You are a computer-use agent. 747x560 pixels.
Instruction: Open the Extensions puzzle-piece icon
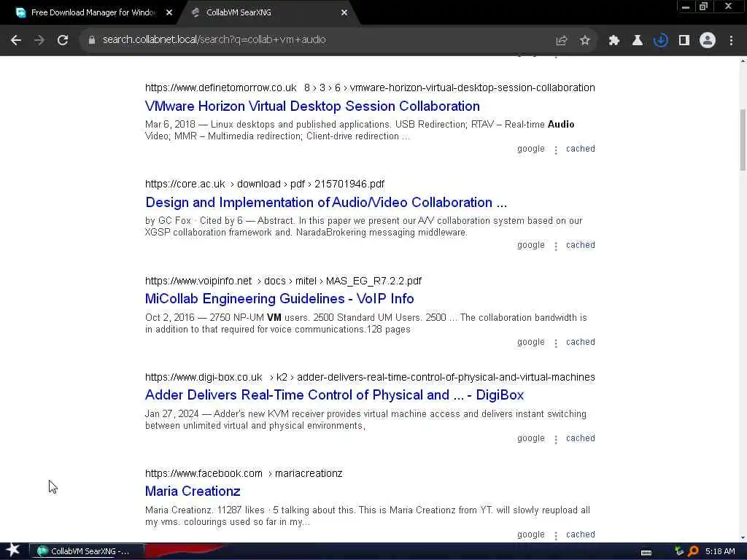coord(614,41)
